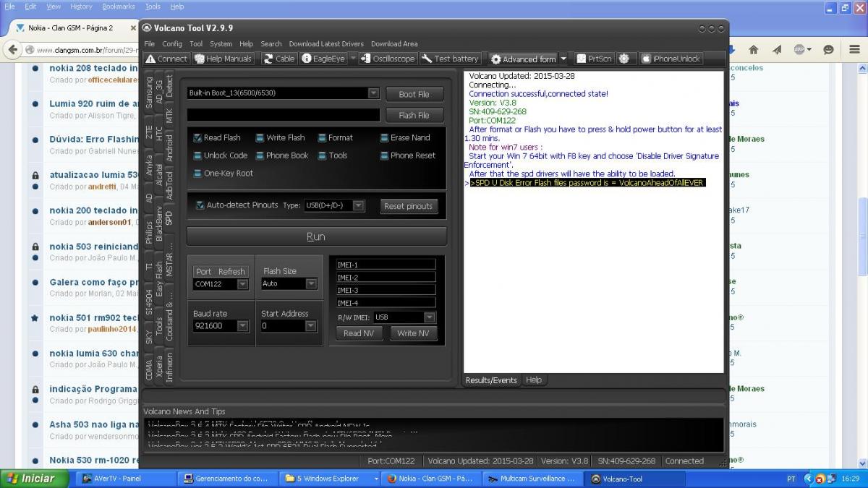Open Gerenciamento do computador taskbar item

228,479
